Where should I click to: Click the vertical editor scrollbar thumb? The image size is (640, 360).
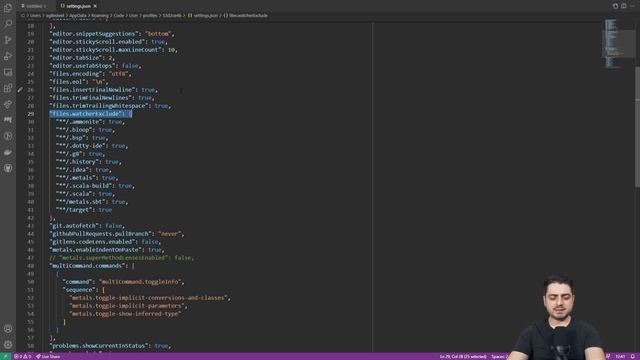[637, 127]
